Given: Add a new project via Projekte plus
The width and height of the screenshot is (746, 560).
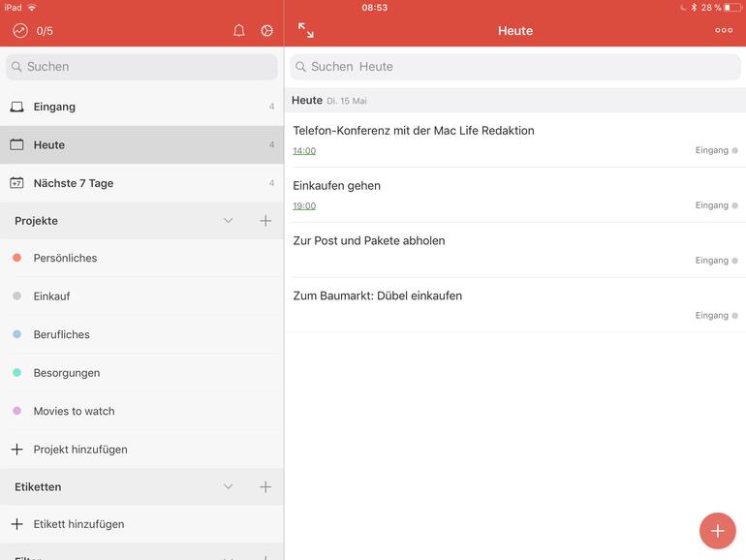Looking at the screenshot, I should (x=265, y=221).
